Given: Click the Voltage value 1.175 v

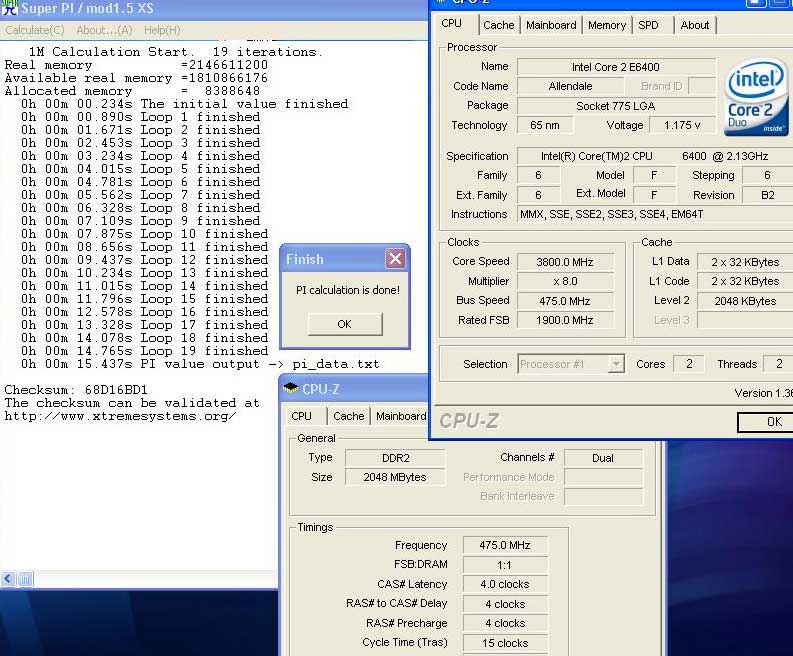Looking at the screenshot, I should (x=682, y=125).
